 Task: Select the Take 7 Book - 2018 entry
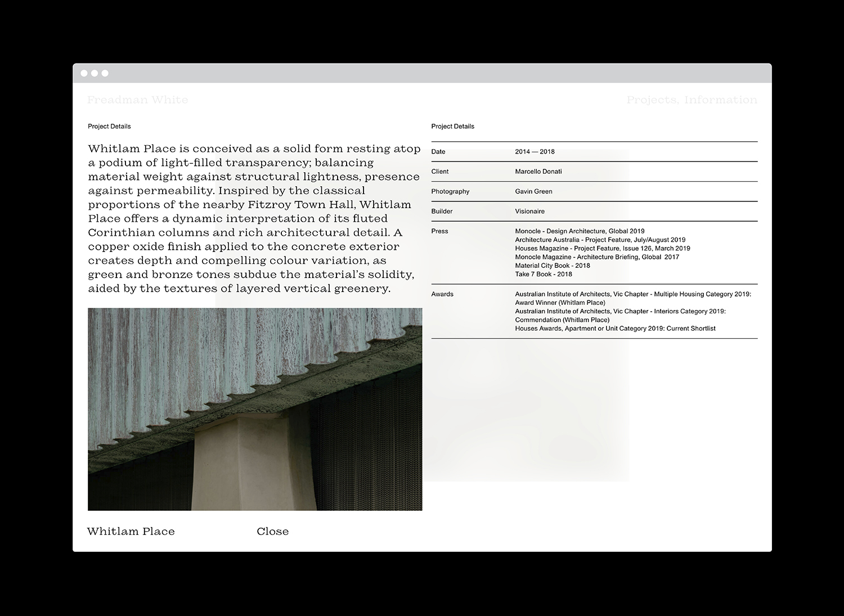point(544,274)
